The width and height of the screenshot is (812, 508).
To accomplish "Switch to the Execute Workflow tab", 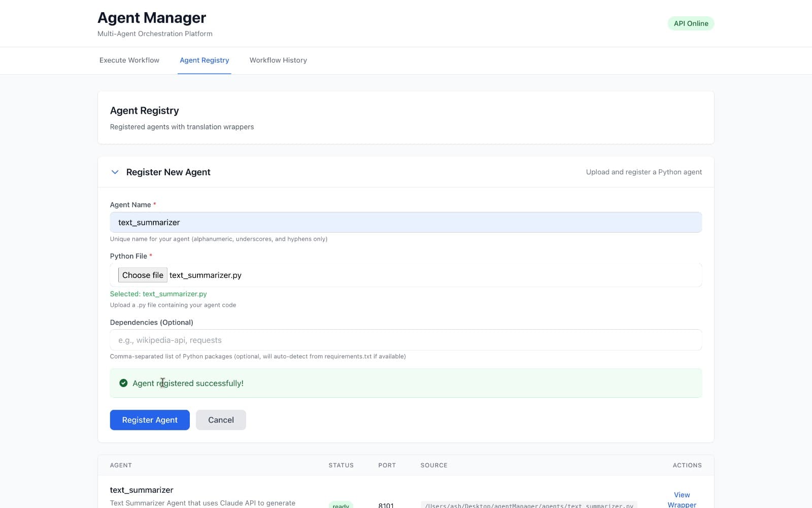I will tap(129, 60).
